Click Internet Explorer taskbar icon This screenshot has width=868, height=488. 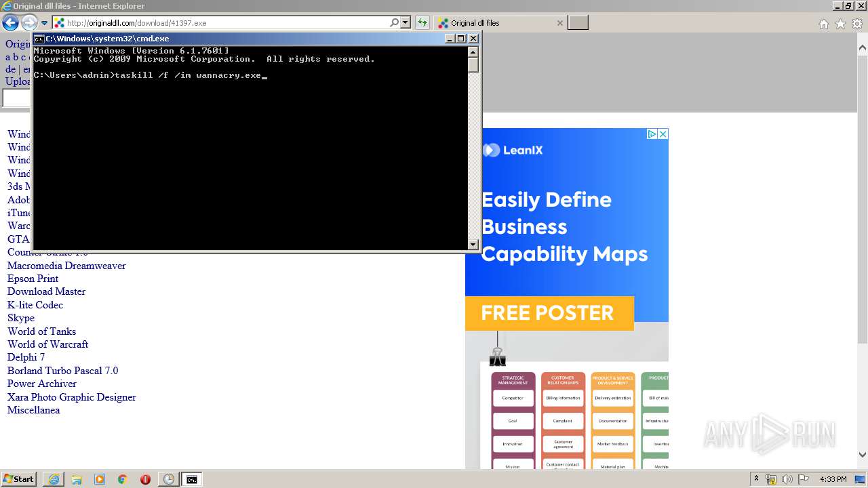coord(54,479)
